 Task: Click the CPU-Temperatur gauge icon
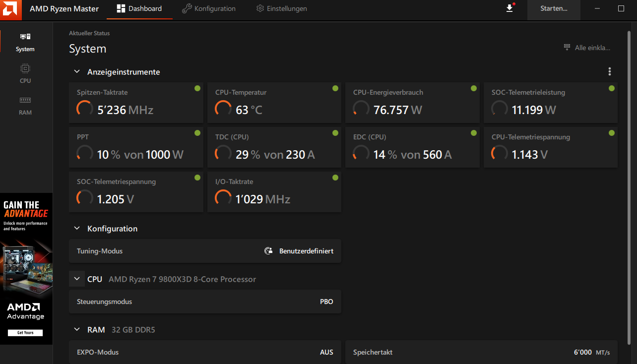(x=223, y=109)
